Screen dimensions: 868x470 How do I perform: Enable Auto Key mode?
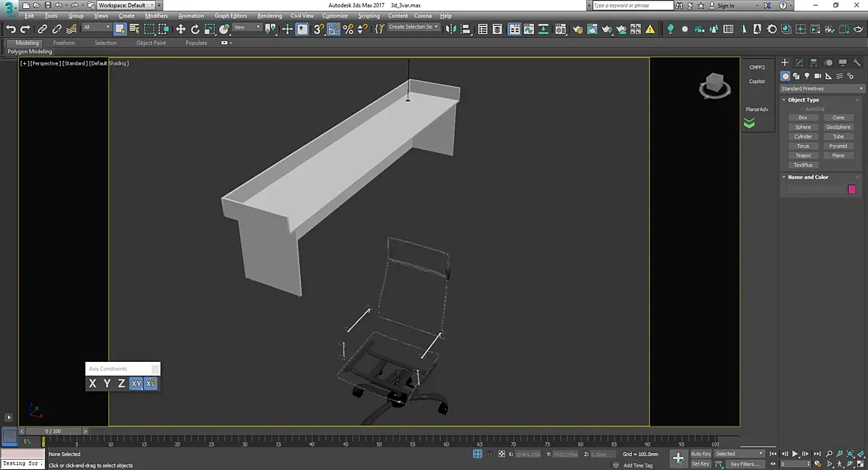700,454
